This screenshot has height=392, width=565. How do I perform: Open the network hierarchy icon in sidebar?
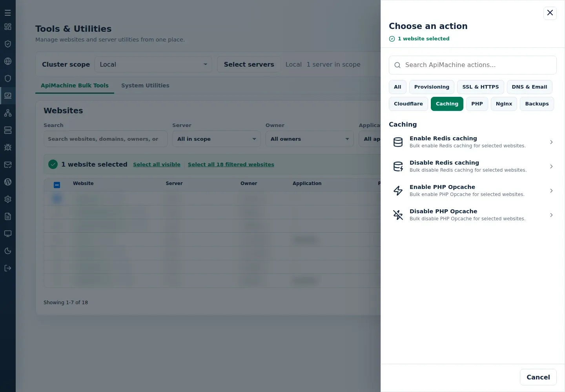pos(8,113)
